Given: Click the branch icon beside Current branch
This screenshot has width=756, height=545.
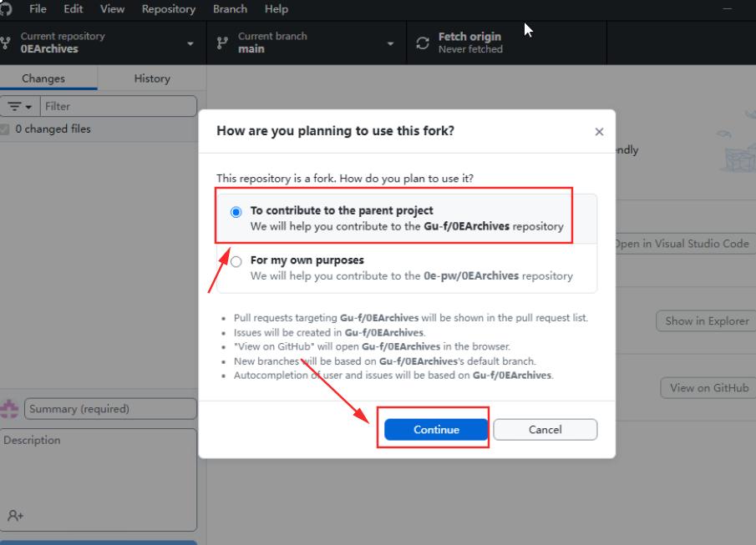Looking at the screenshot, I should 222,43.
